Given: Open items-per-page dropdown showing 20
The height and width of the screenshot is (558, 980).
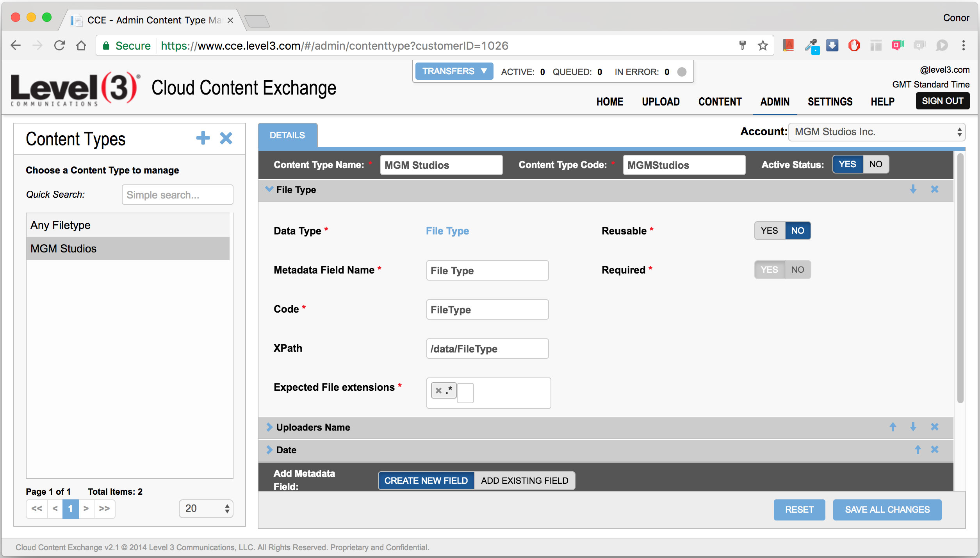Looking at the screenshot, I should pyautogui.click(x=206, y=509).
